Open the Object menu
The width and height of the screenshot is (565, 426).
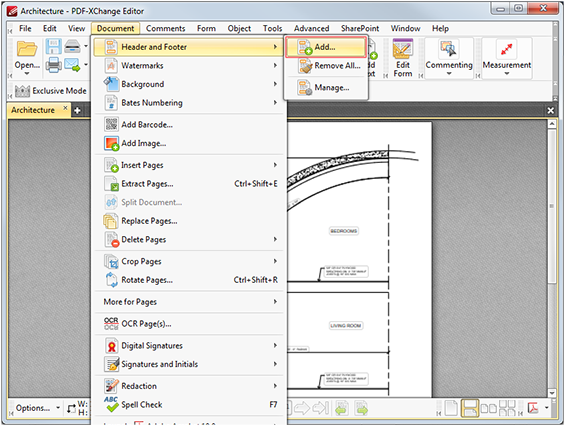tap(239, 28)
